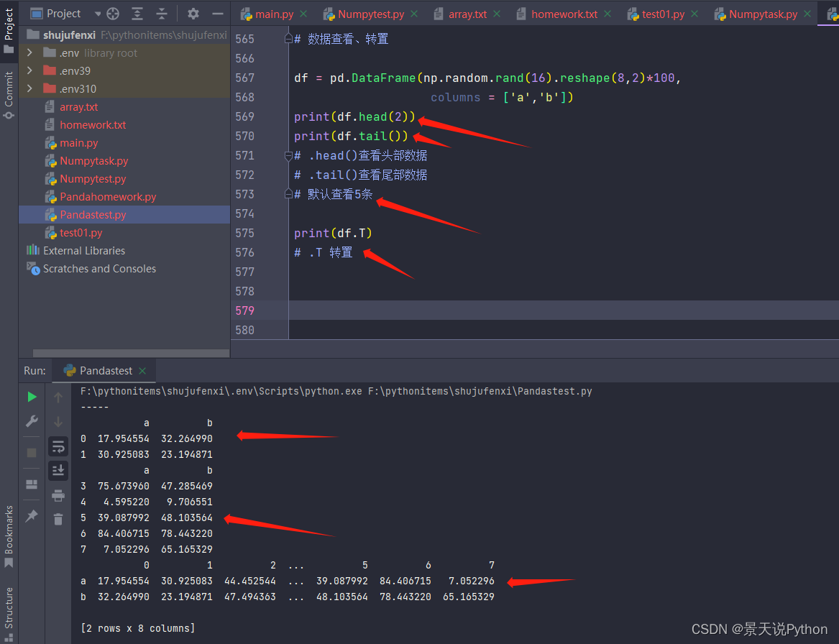The width and height of the screenshot is (839, 644).
Task: Click the Expand All icon in Project toolbar
Action: pos(137,14)
